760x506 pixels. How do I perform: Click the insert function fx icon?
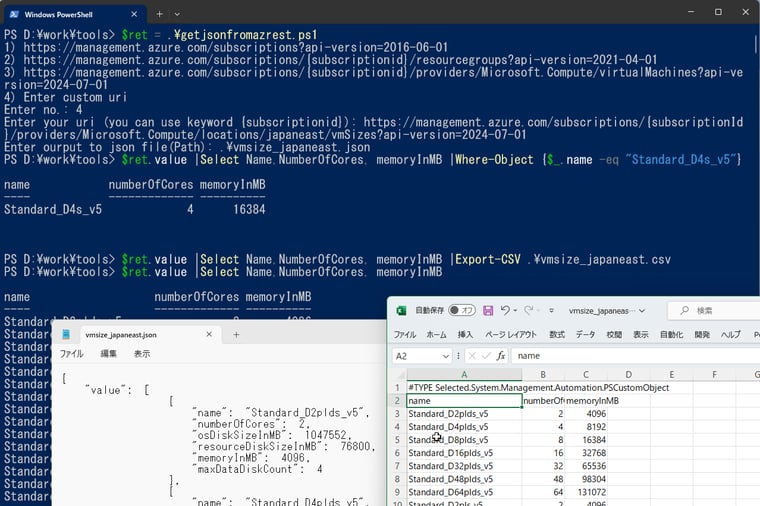tap(501, 356)
